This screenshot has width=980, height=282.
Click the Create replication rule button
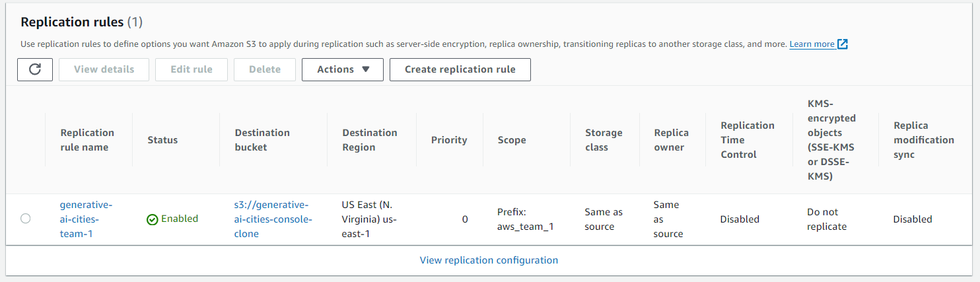pyautogui.click(x=460, y=69)
